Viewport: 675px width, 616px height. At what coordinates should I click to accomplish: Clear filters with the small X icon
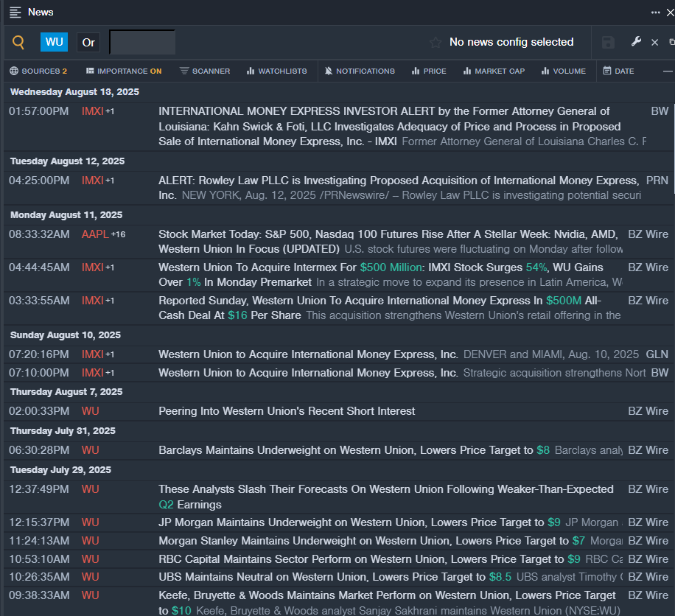654,42
